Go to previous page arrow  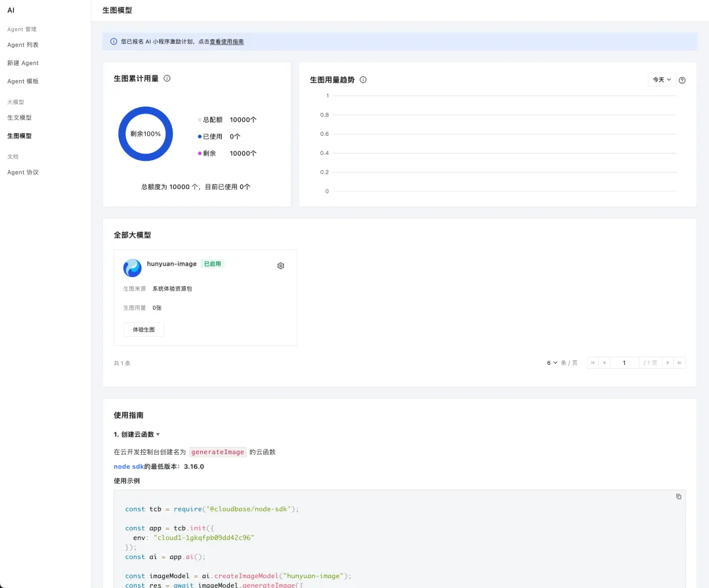coord(604,363)
